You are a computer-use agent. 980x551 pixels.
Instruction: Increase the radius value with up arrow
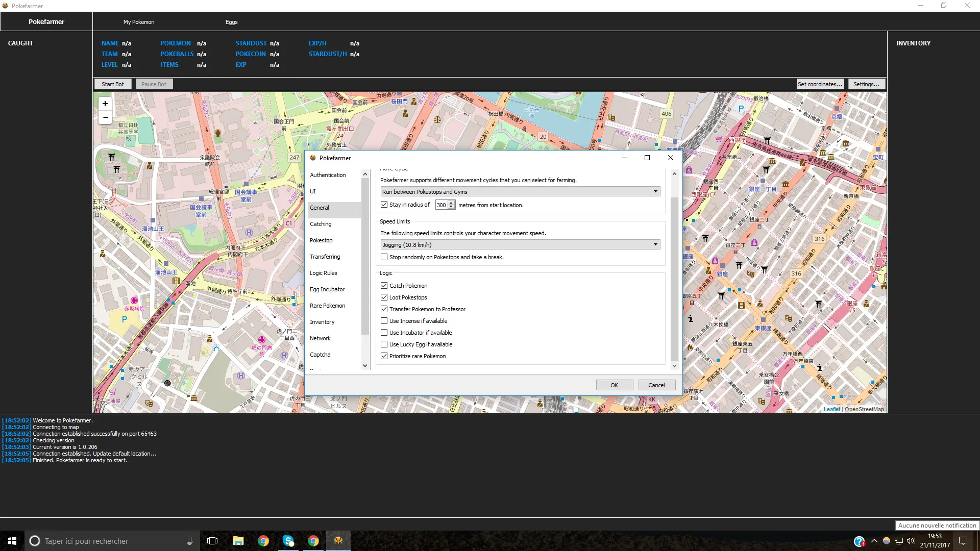coord(451,203)
